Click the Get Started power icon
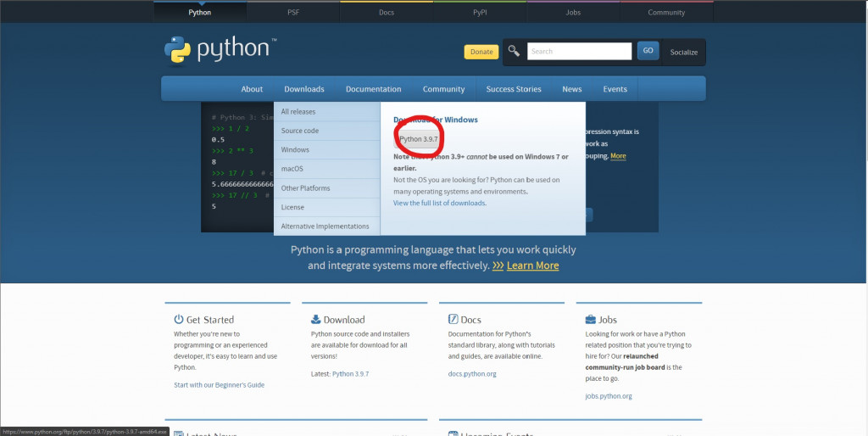Screen dimensions: 868x436 point(178,319)
